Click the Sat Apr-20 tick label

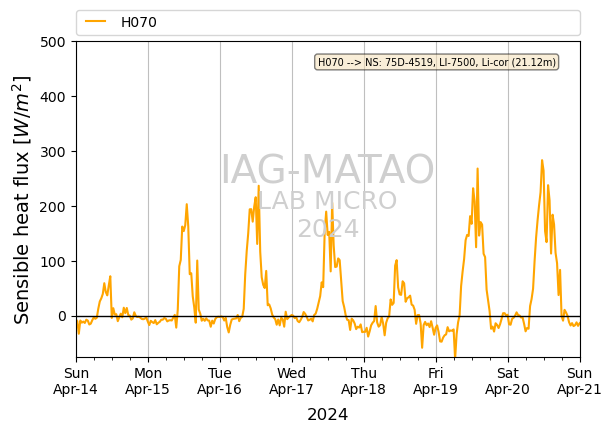(x=507, y=381)
